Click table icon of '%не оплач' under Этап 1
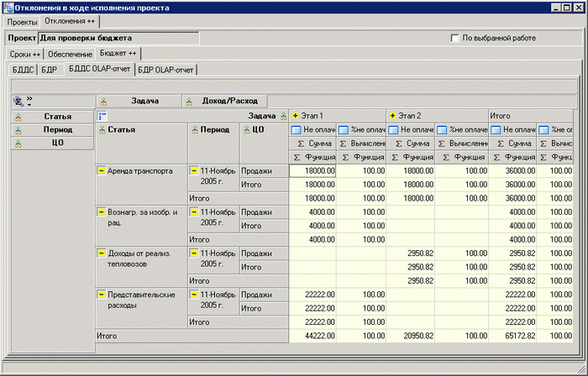The width and height of the screenshot is (588, 376). click(344, 130)
